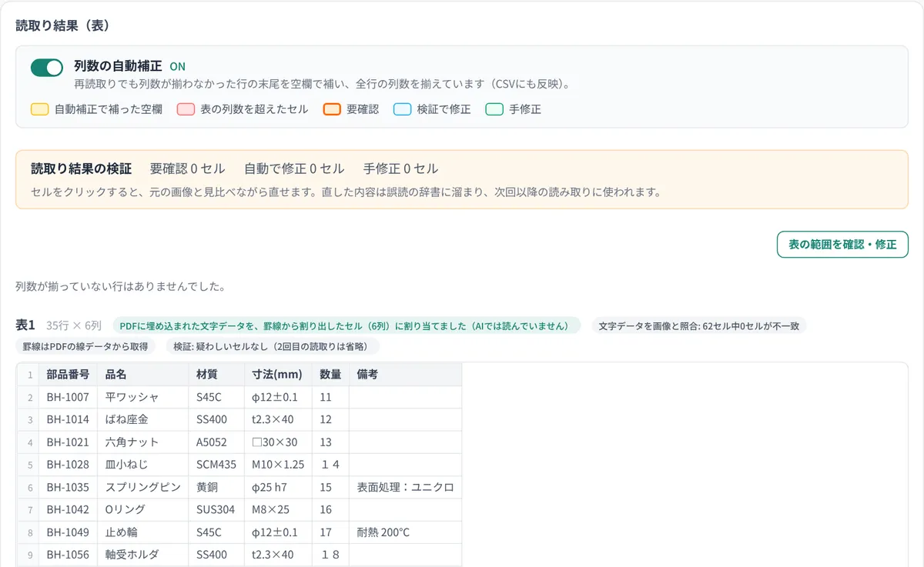This screenshot has height=567, width=924.
Task: Click cell BH-1056
Action: pyautogui.click(x=67, y=555)
